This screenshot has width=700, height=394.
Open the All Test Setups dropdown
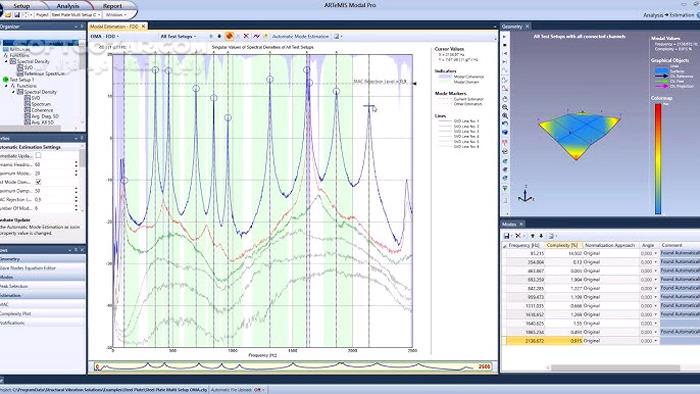tap(178, 36)
